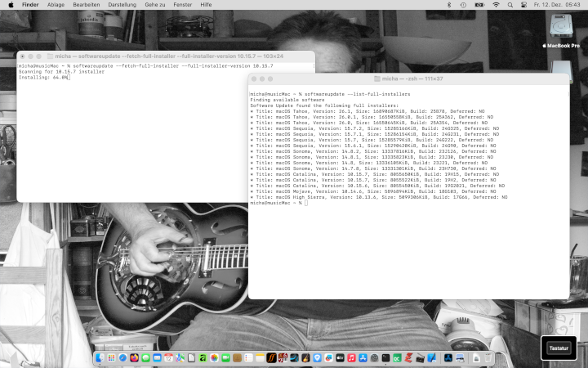Open Spotlight search magnifier
The image size is (588, 368).
point(512,5)
